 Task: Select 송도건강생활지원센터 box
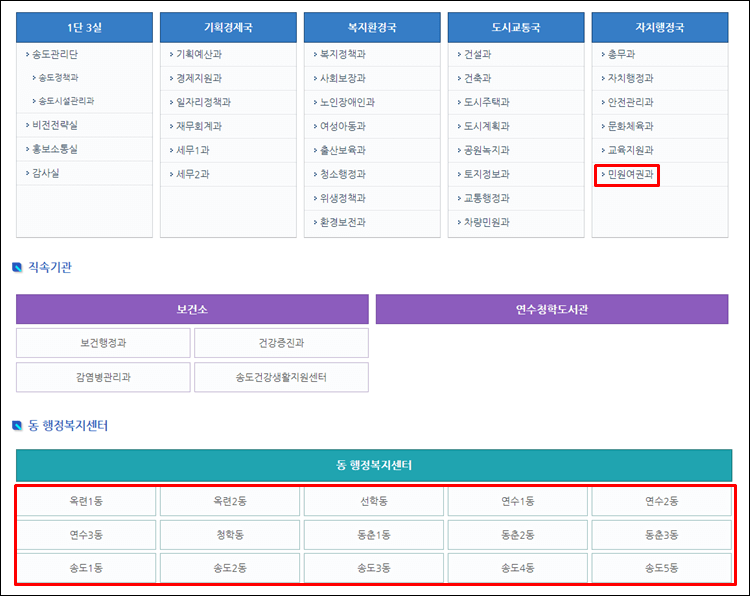point(281,377)
